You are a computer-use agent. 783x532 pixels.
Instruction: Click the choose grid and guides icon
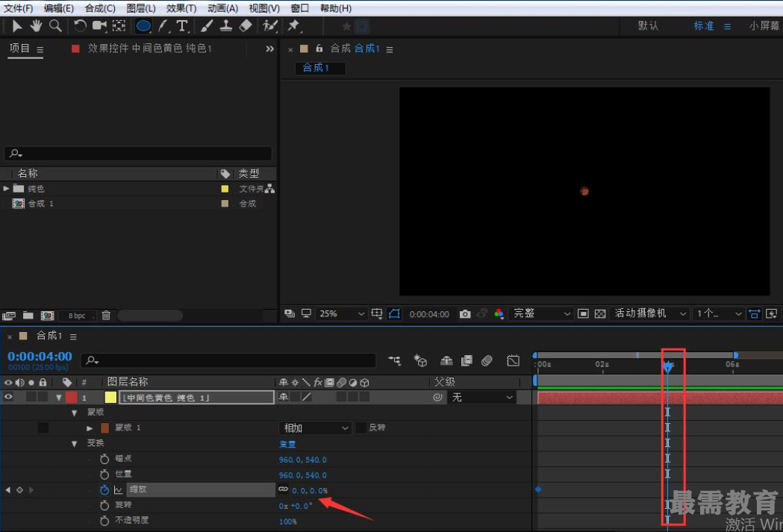[x=377, y=314]
